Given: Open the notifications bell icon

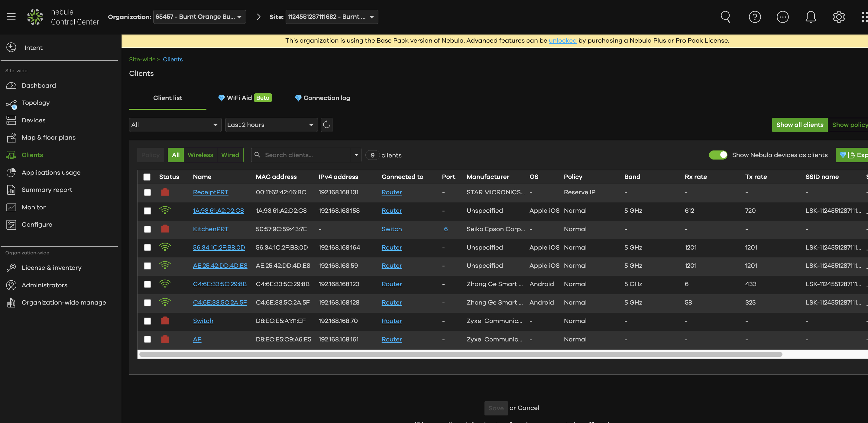Looking at the screenshot, I should click(x=810, y=17).
